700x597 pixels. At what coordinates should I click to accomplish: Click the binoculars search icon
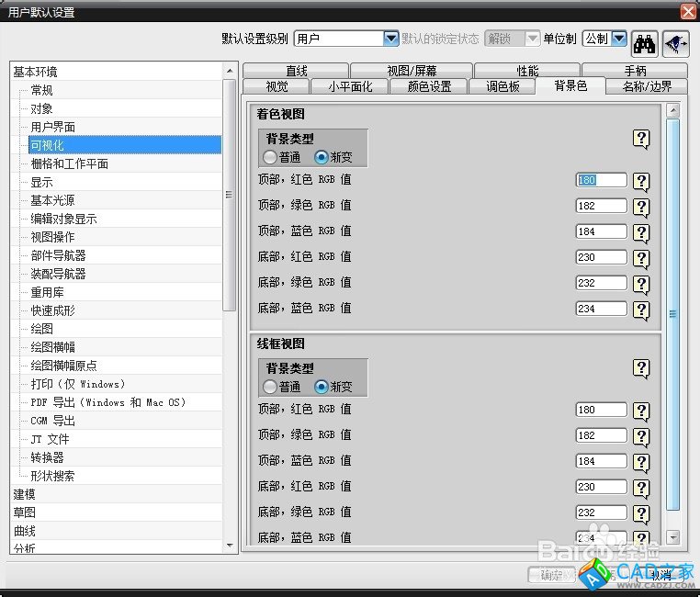(644, 39)
